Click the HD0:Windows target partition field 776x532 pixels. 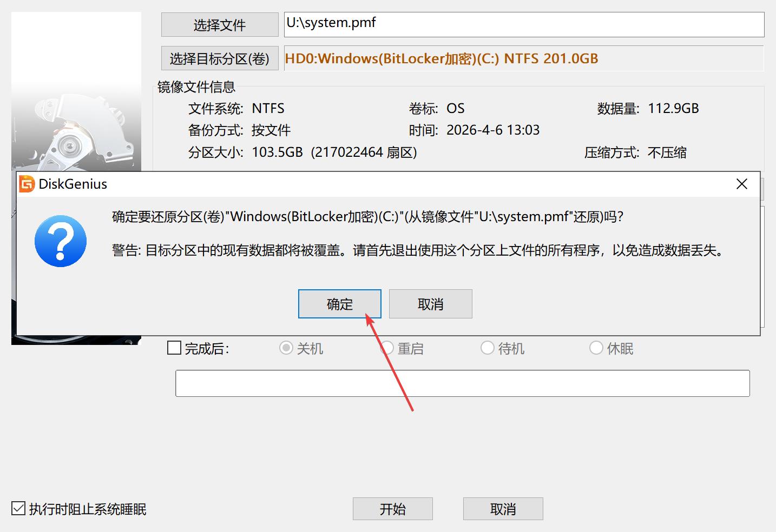523,58
